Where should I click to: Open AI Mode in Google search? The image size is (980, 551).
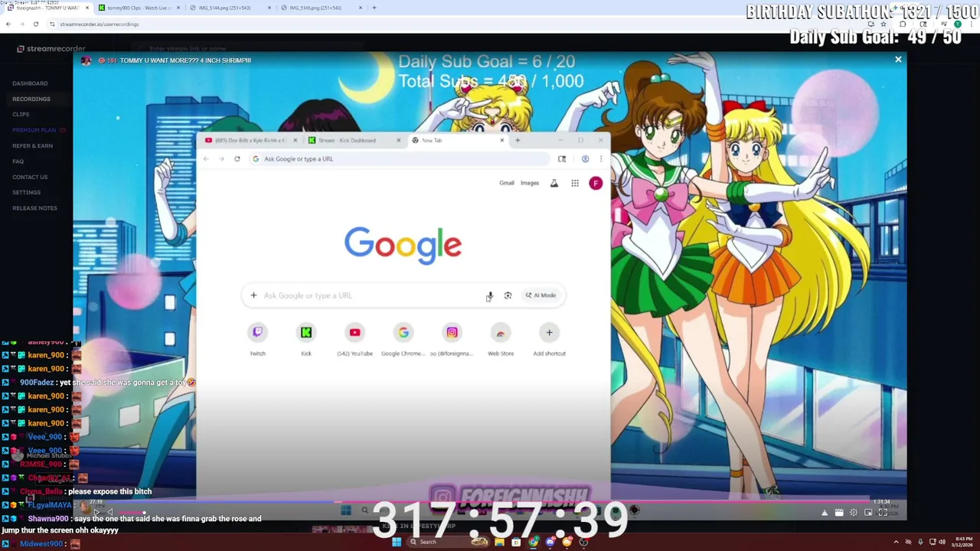541,295
